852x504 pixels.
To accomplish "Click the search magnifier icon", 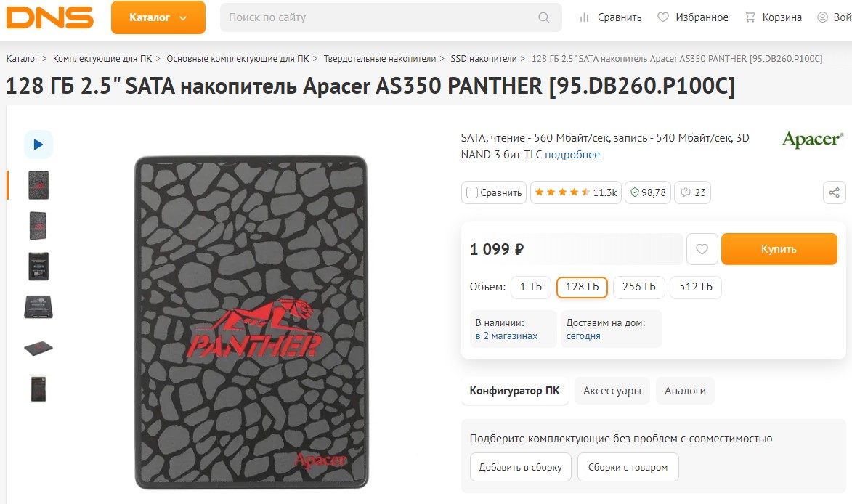I will click(x=543, y=17).
